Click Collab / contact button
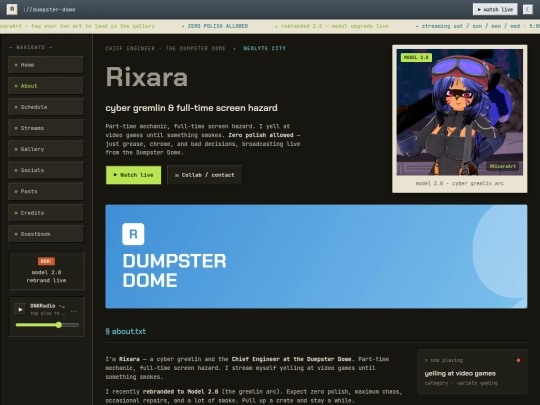The width and height of the screenshot is (540, 405). point(205,175)
